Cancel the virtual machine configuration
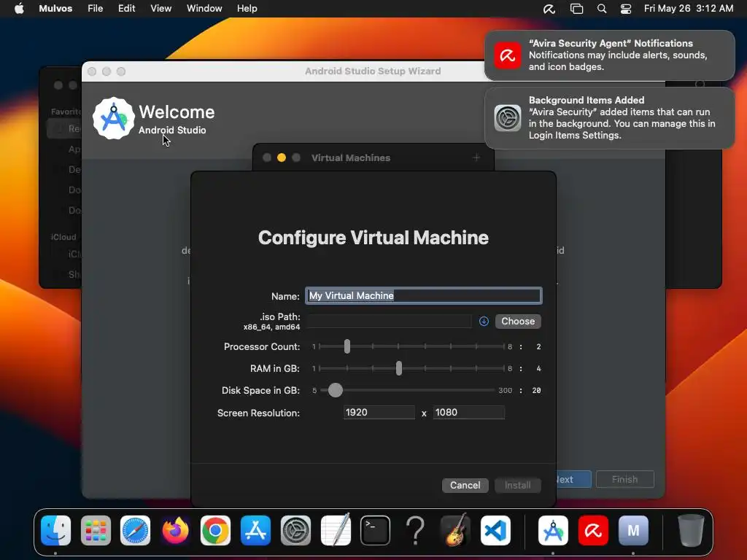Viewport: 747px width, 560px height. pyautogui.click(x=465, y=485)
